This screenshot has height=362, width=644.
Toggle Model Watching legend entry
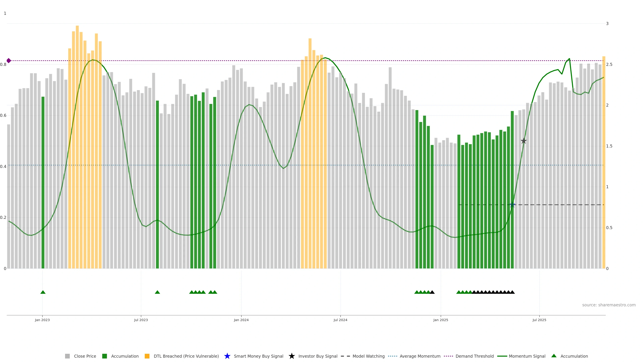[368, 356]
